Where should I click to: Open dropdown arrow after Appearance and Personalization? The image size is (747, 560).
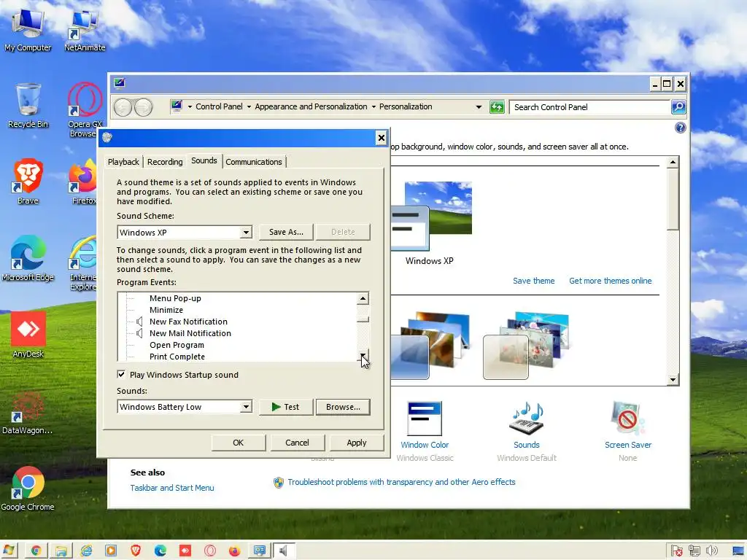373,106
